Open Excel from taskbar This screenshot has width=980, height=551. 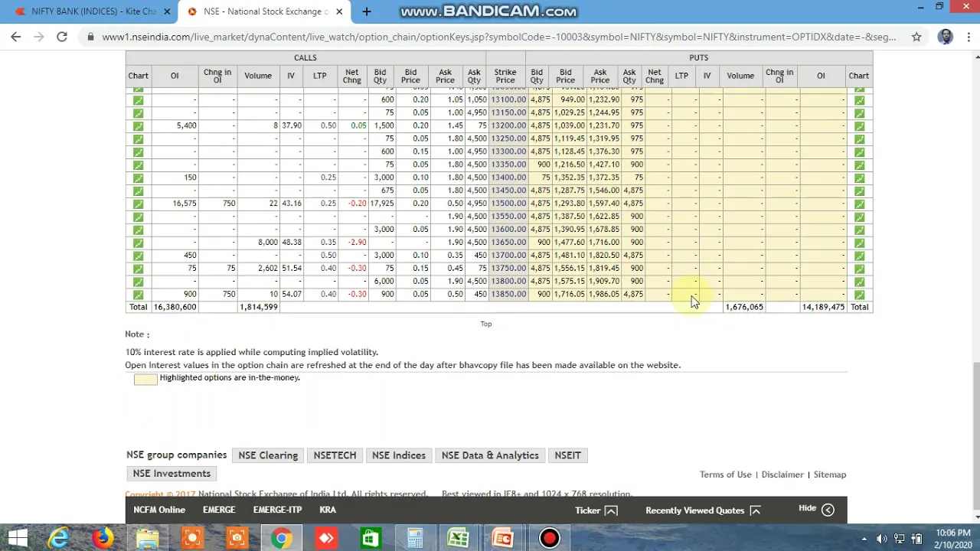(459, 538)
